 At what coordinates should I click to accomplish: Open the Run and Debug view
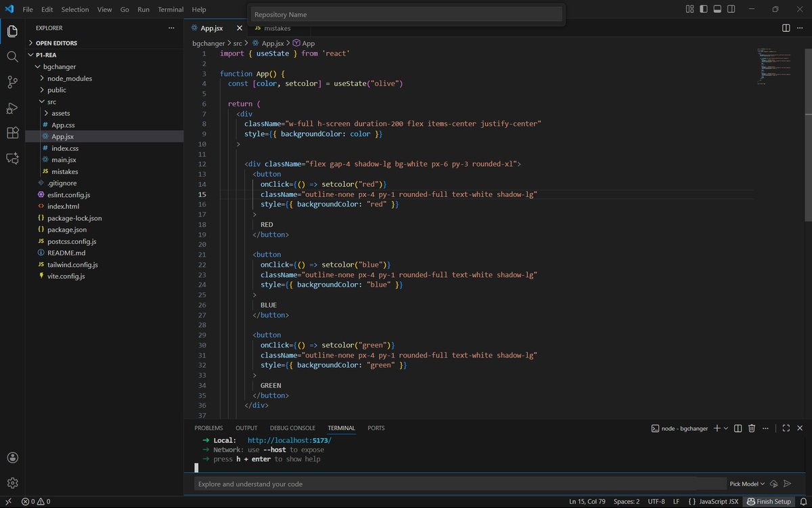coord(12,108)
